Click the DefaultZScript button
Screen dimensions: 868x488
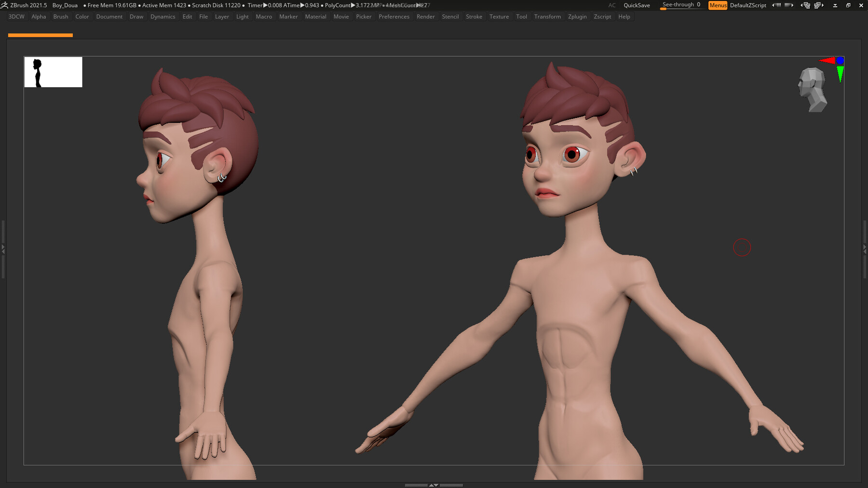748,5
